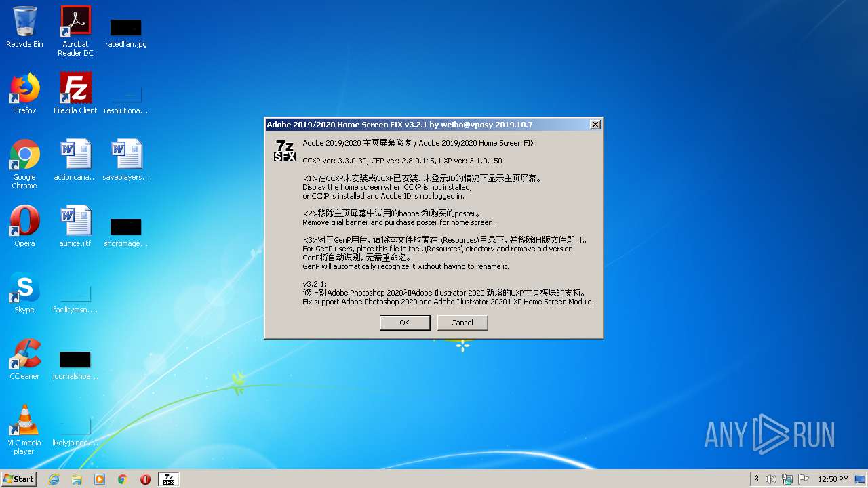
Task: Select the aunice.rtf document icon
Action: (75, 226)
